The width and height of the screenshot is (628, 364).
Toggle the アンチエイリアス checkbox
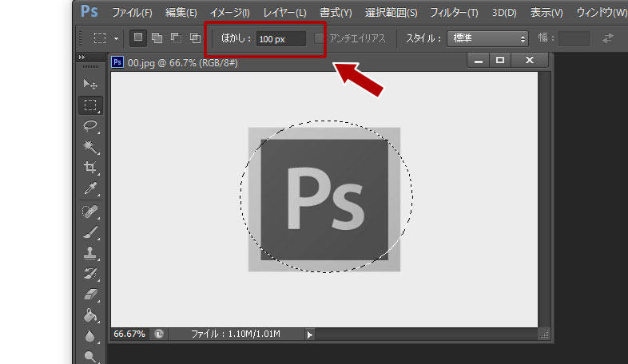(319, 38)
